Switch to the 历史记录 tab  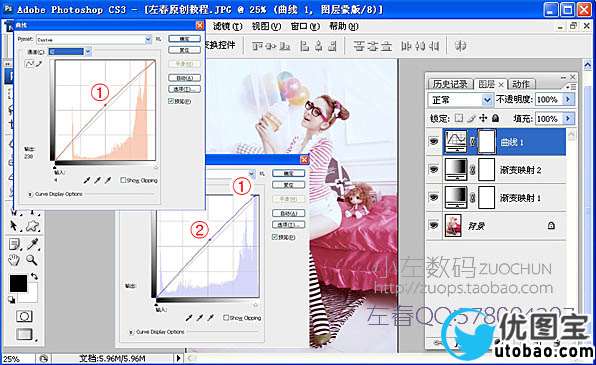(x=450, y=84)
